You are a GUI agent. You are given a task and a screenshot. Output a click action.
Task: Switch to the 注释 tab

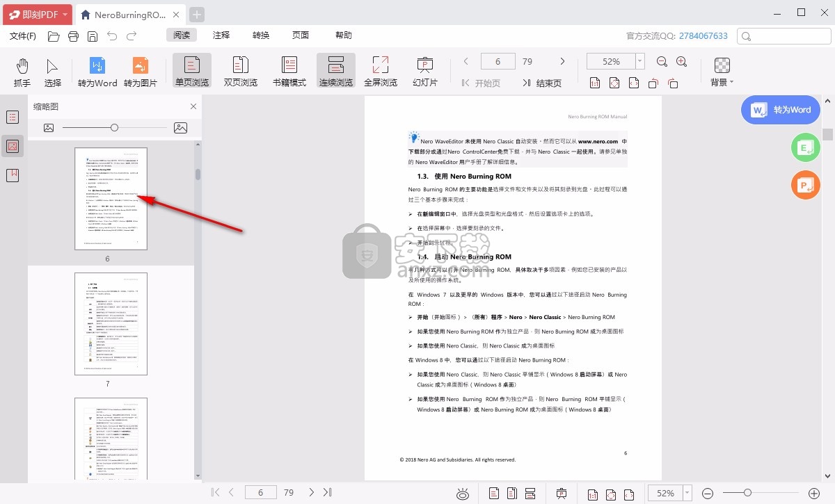(221, 35)
